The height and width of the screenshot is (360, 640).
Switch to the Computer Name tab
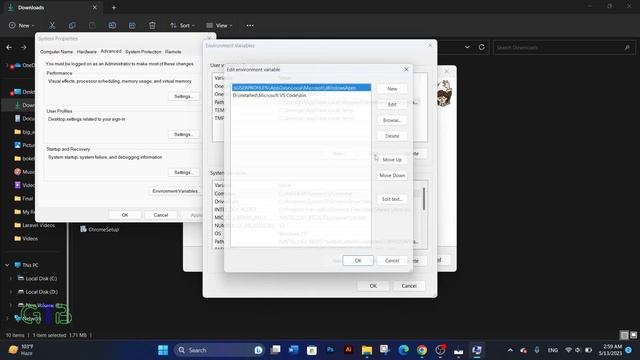coord(56,52)
